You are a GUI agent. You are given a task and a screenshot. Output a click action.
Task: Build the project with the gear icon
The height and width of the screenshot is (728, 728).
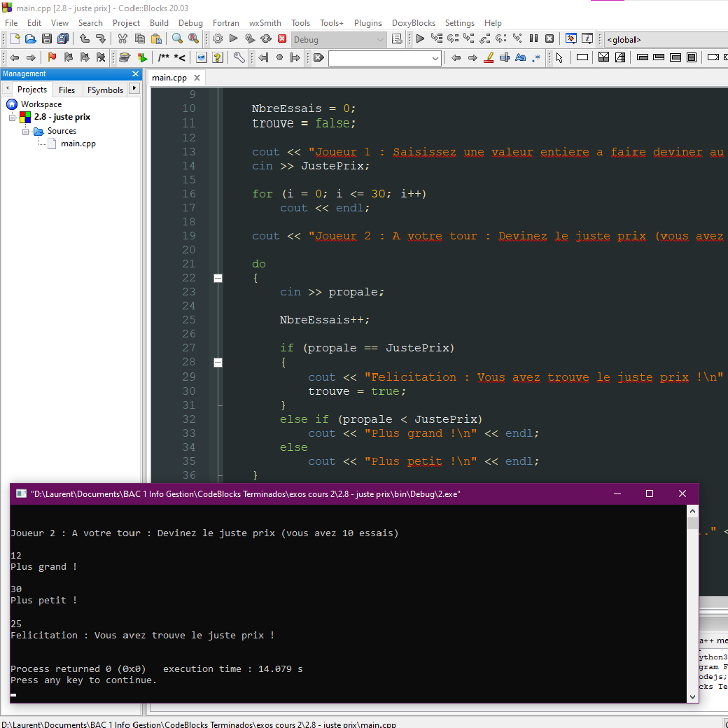coord(217,38)
